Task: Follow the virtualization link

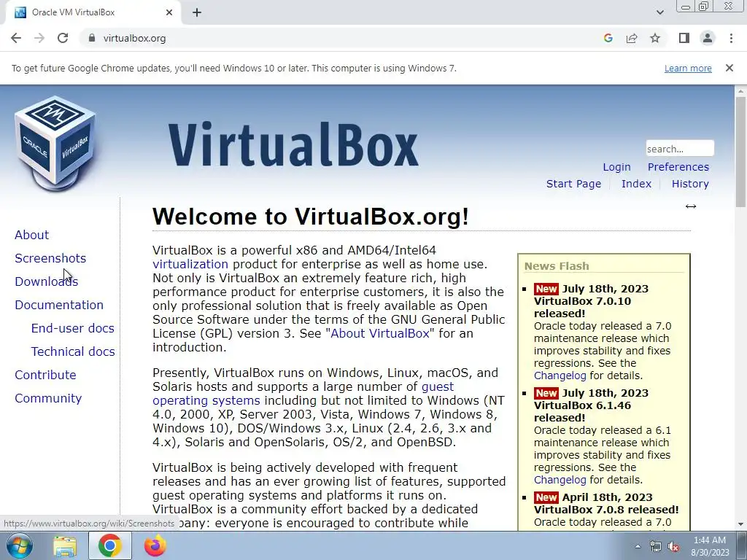Action: click(190, 264)
